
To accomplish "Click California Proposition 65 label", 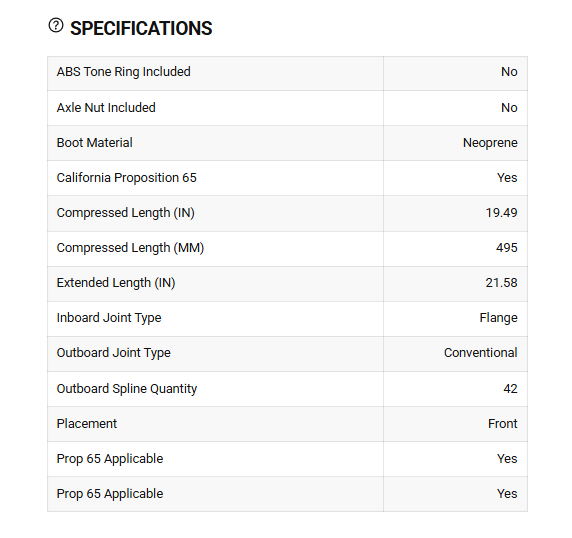I will pos(127,178).
